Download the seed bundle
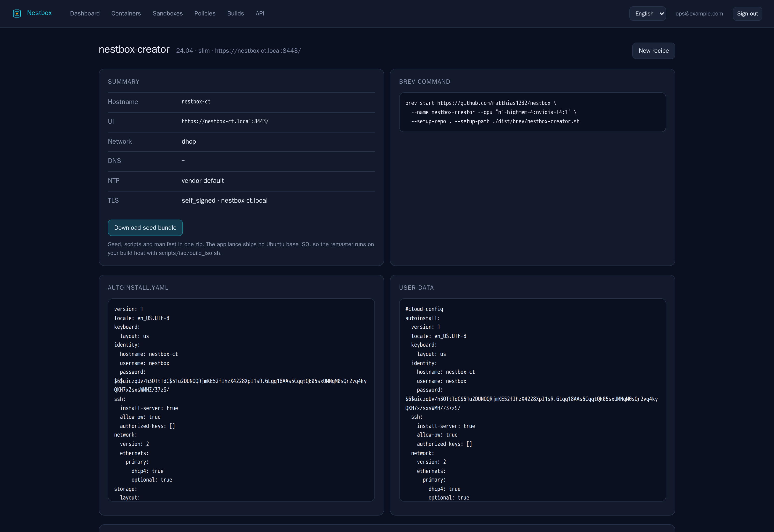 pyautogui.click(x=145, y=228)
